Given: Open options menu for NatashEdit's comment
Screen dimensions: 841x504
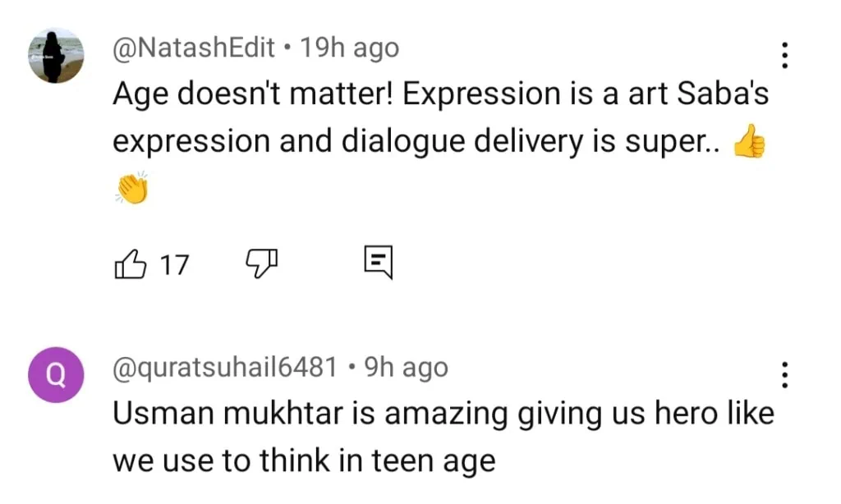Looking at the screenshot, I should click(x=785, y=55).
